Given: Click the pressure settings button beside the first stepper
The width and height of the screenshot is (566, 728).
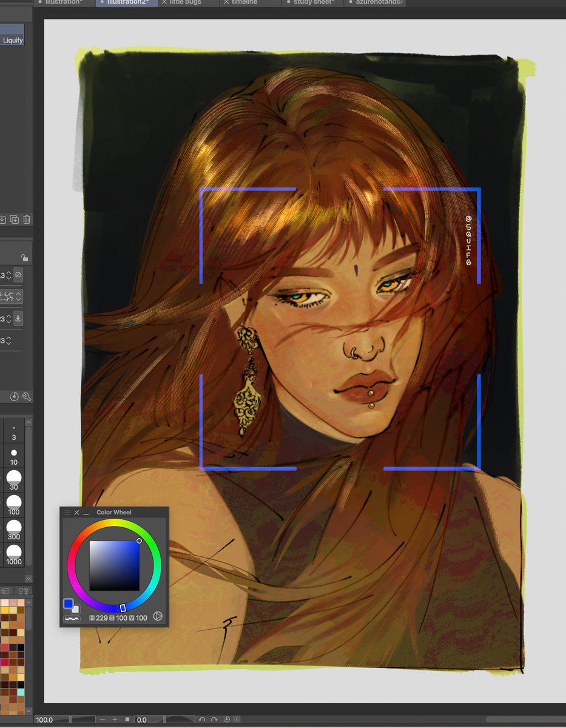Looking at the screenshot, I should [18, 275].
